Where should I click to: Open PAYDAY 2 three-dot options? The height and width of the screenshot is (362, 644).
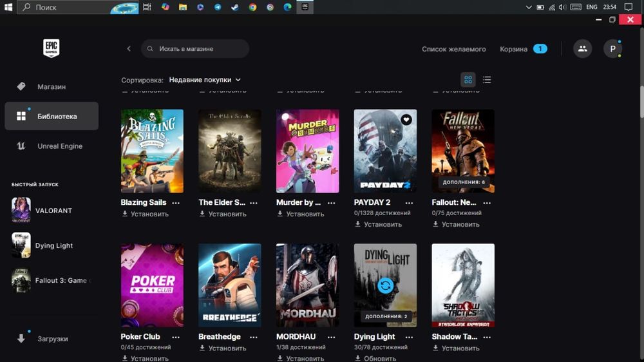[409, 202]
